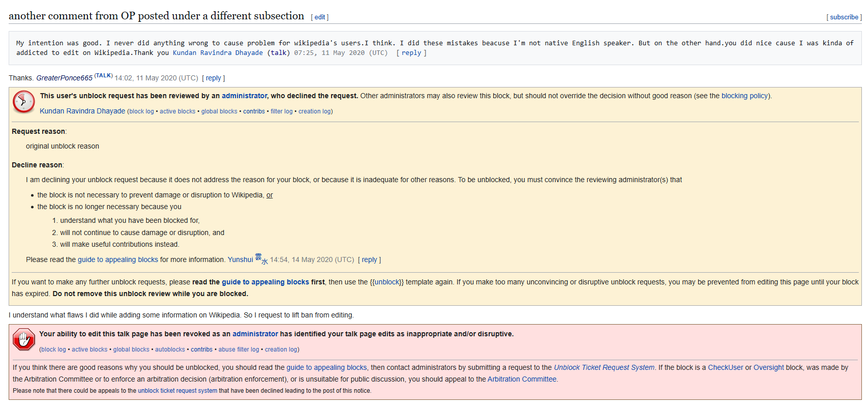Viewport: 868px width, 406px height.
Task: Open the unblock template link
Action: (387, 282)
